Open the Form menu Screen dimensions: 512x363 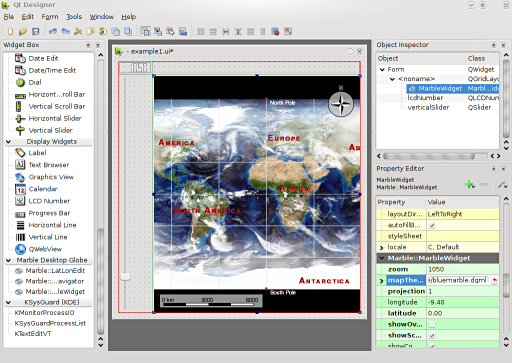(50, 17)
